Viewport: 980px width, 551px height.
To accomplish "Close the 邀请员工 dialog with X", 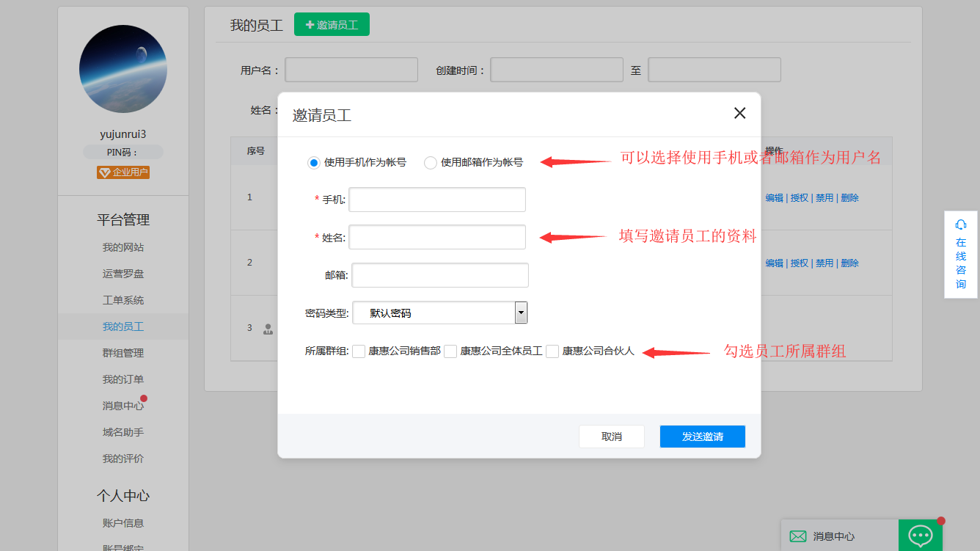I will coord(739,113).
